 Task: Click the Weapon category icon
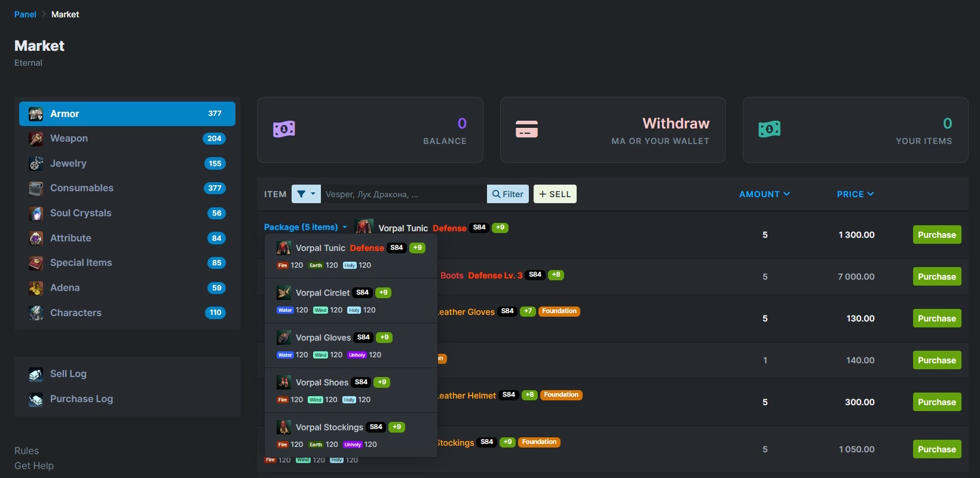click(x=36, y=139)
